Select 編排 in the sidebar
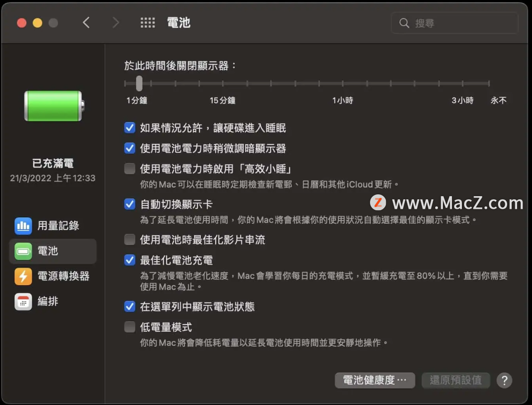The width and height of the screenshot is (532, 405). pyautogui.click(x=52, y=301)
